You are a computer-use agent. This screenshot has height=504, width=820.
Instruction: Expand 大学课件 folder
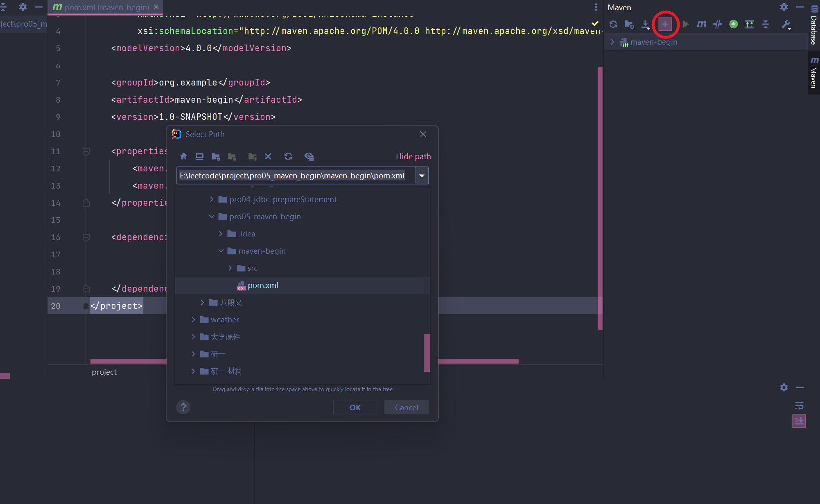coord(193,337)
